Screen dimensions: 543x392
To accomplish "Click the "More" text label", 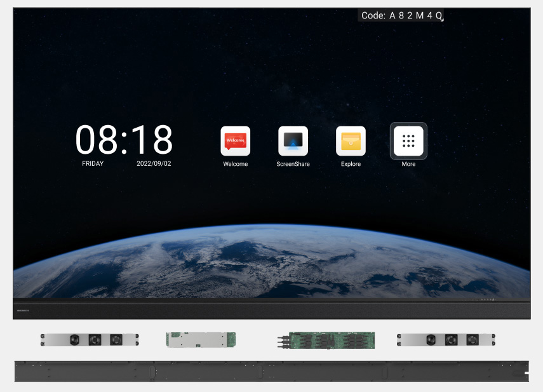I will [408, 164].
